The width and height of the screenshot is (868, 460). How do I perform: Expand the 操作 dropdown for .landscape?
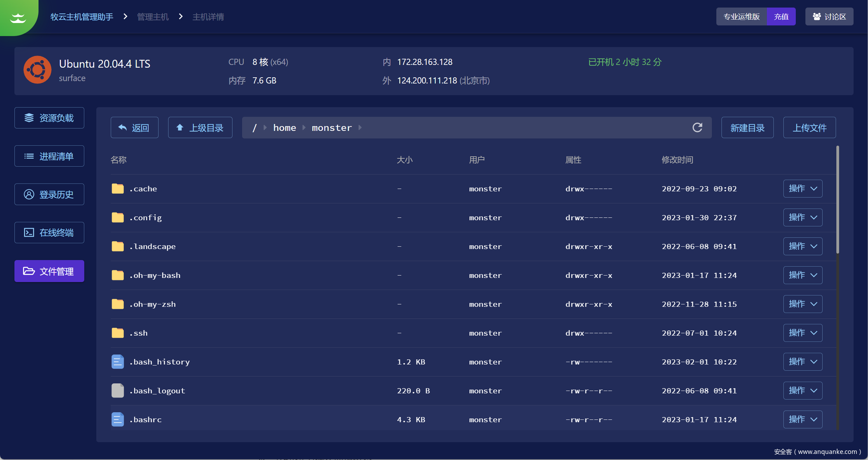(x=802, y=246)
